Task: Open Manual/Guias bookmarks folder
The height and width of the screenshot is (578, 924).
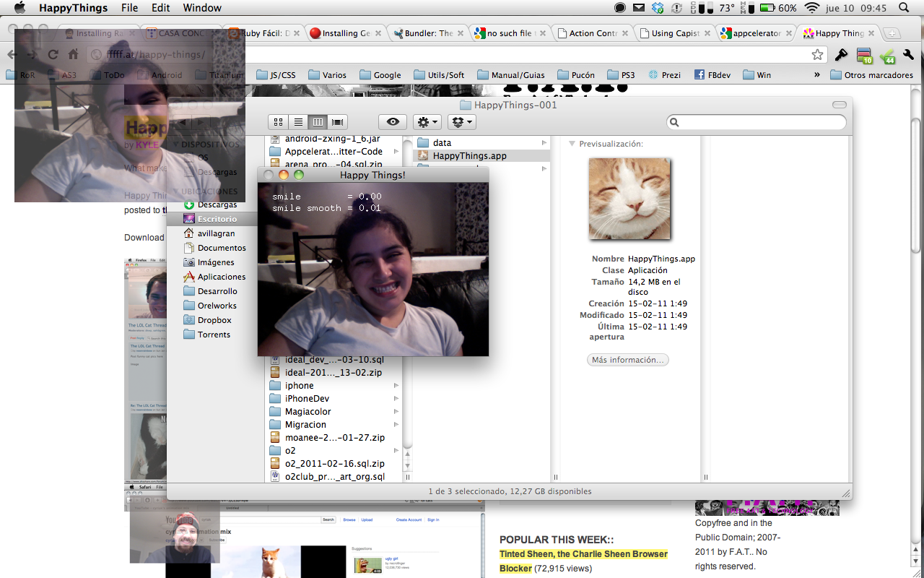Action: click(510, 75)
